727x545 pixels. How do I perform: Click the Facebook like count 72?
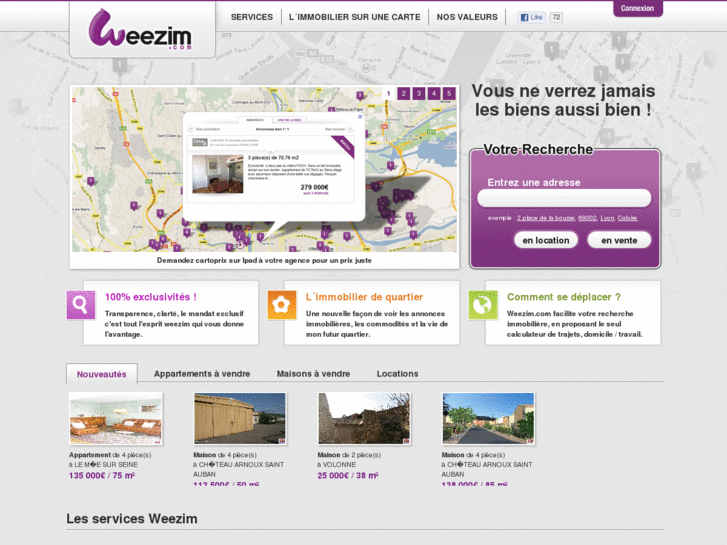pos(556,18)
